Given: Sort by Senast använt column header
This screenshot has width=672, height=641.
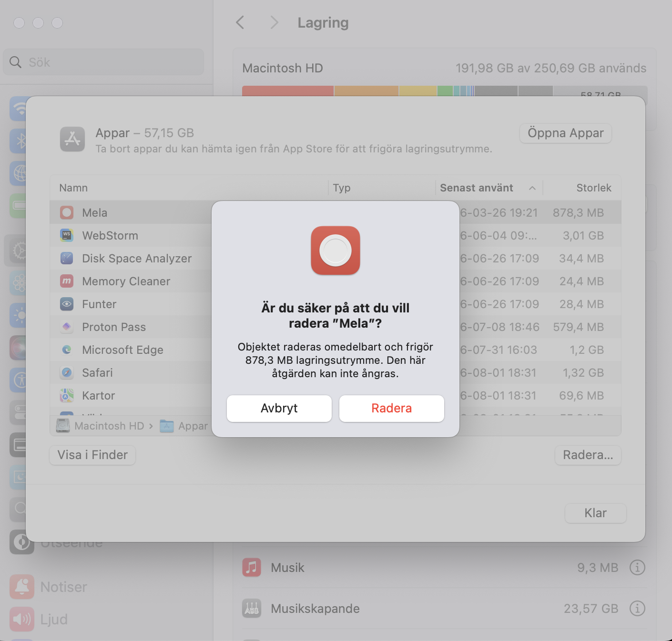Looking at the screenshot, I should [x=489, y=188].
